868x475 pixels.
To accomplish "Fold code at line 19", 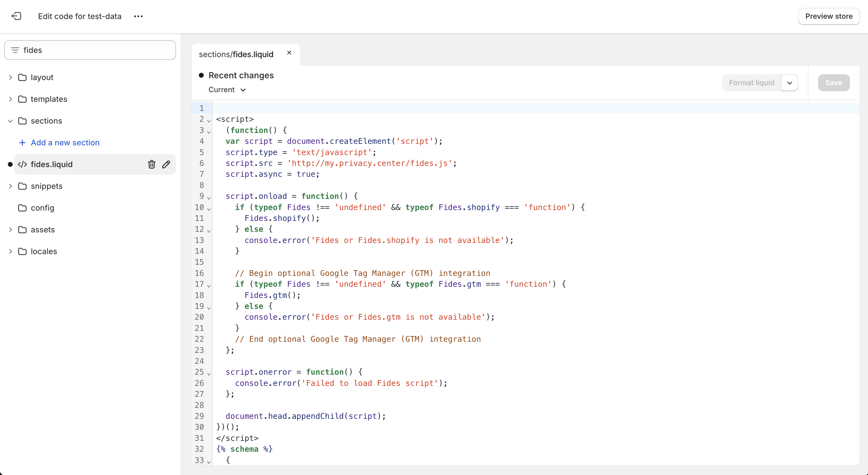I will 209,308.
